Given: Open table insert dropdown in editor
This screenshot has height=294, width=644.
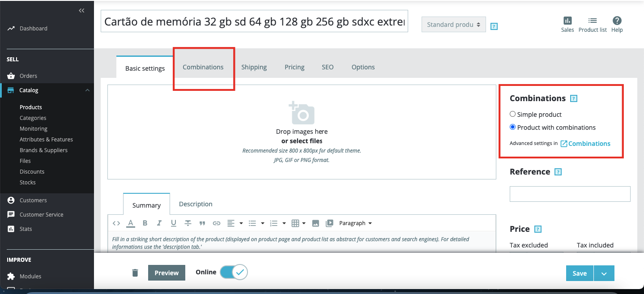Looking at the screenshot, I should click(x=299, y=223).
